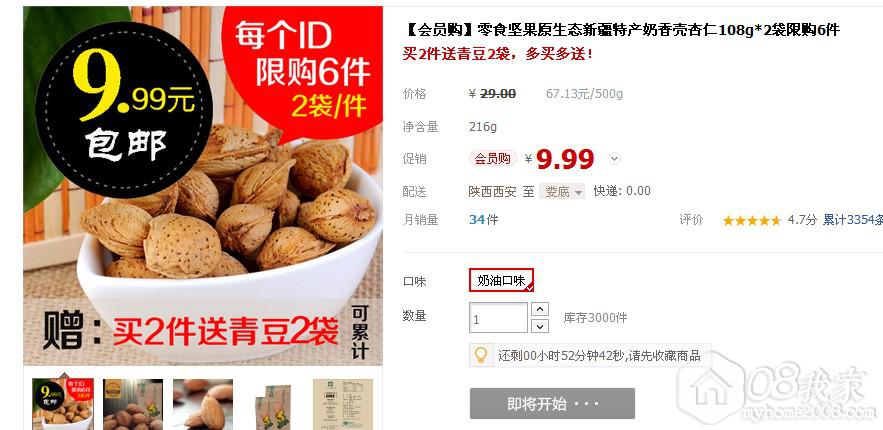
Task: Select the nutrition label thumbnail
Action: [x=343, y=405]
